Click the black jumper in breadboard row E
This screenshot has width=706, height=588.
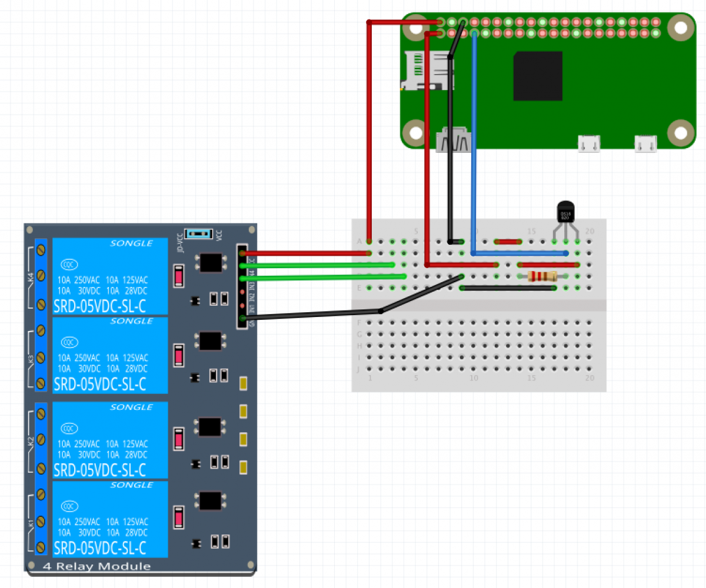509,288
